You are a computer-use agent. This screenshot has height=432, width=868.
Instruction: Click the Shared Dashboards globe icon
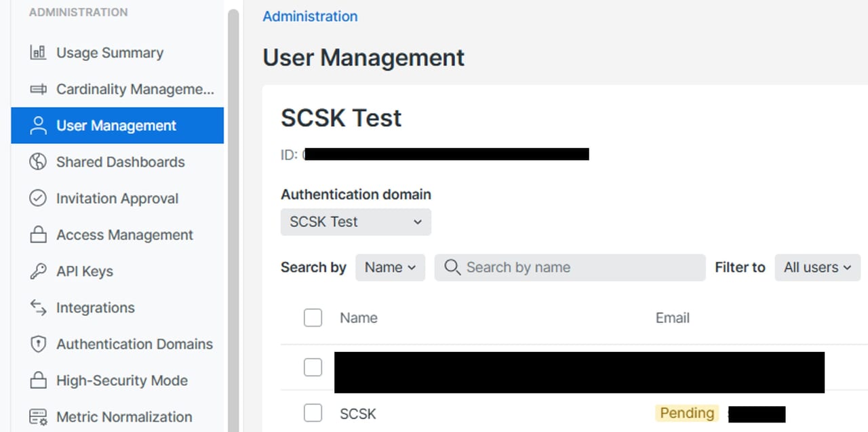pyautogui.click(x=38, y=162)
